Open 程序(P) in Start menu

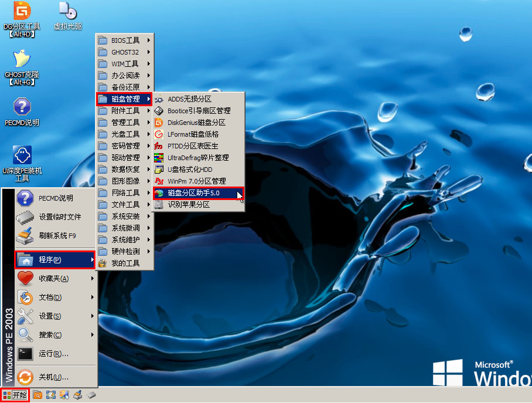coord(55,260)
